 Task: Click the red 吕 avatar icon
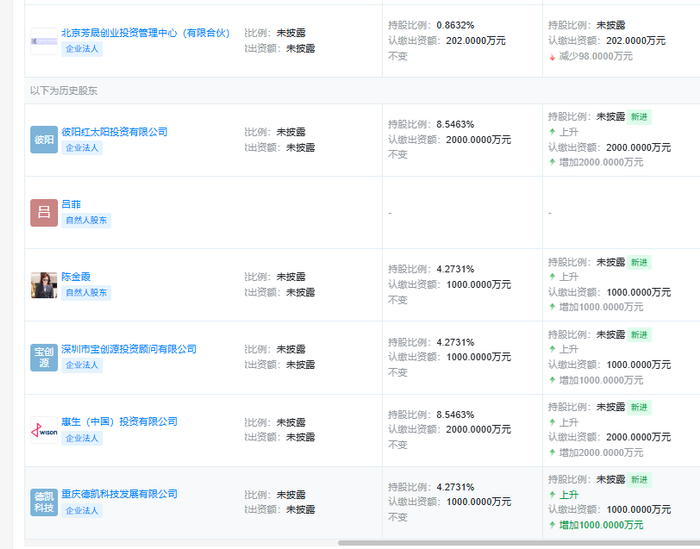click(44, 212)
